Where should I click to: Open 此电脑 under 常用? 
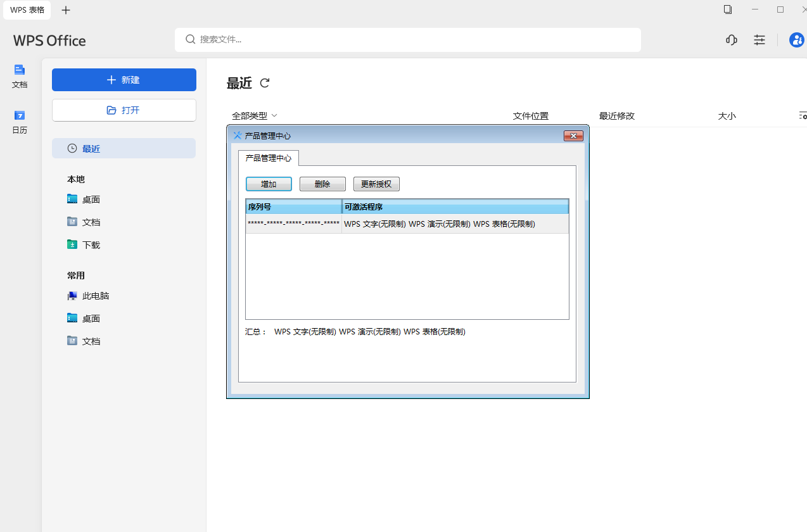95,295
